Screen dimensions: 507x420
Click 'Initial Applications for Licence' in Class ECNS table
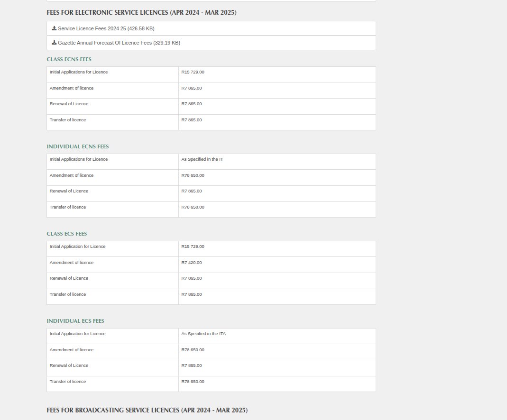pos(79,72)
